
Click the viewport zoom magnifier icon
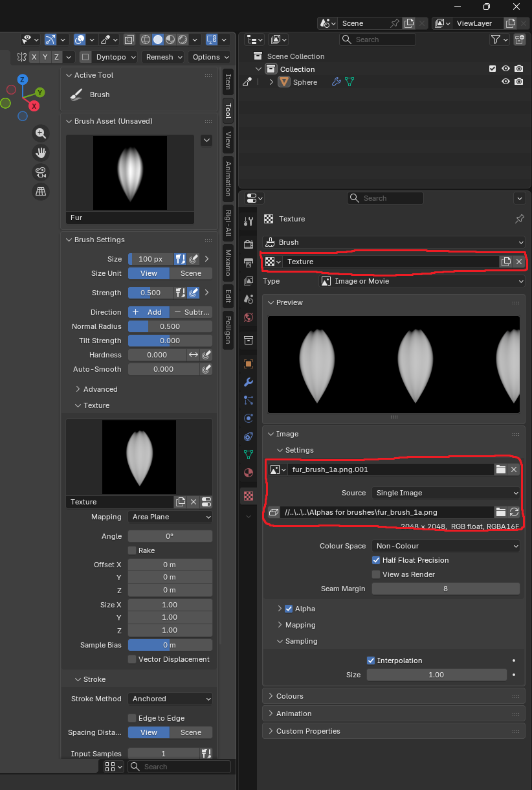[41, 133]
